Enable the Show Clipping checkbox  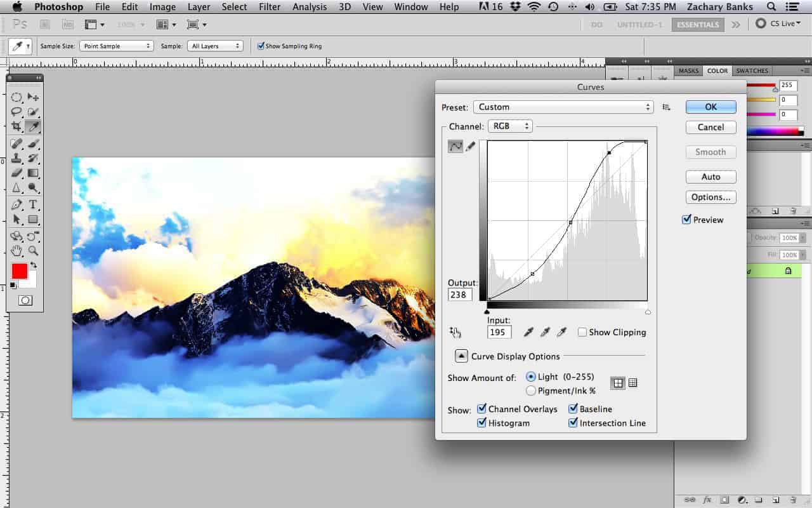[x=582, y=332]
